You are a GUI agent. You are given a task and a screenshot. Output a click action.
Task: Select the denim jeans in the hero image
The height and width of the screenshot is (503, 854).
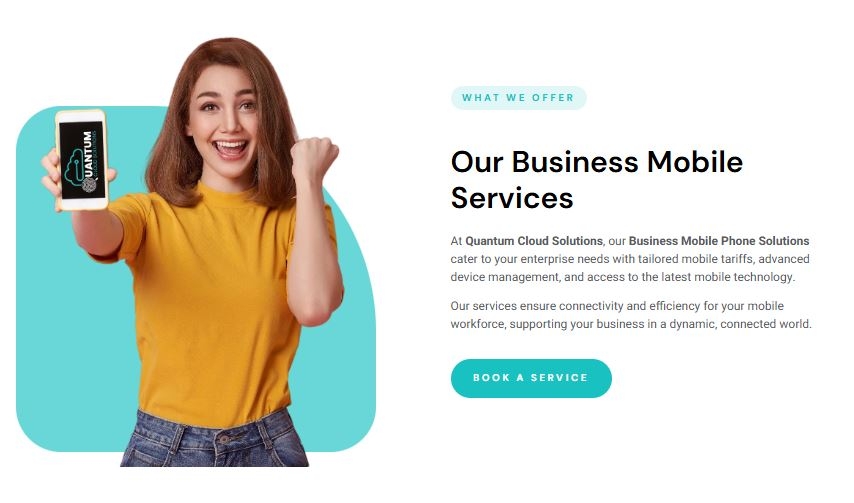pyautogui.click(x=215, y=440)
